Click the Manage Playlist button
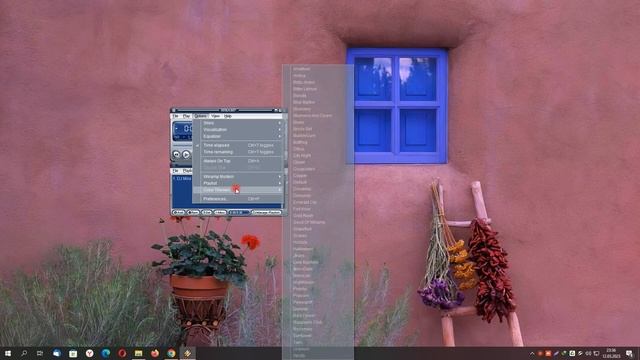 pyautogui.click(x=267, y=212)
